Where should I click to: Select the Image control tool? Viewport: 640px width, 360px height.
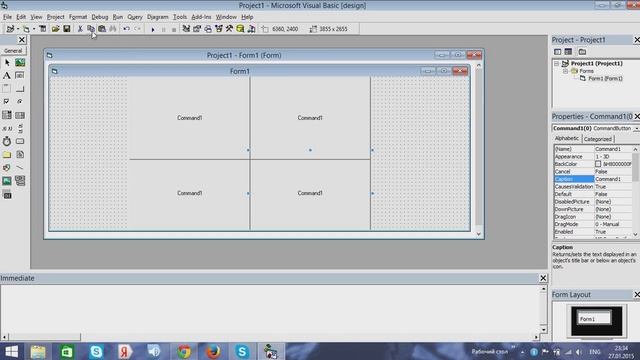pyautogui.click(x=7, y=180)
